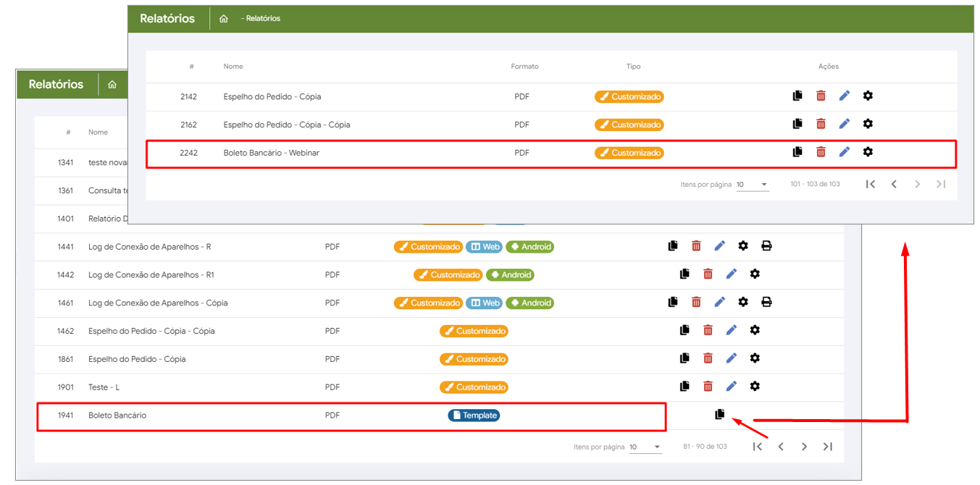Open items per page dropdown in back window
Screen dimensions: 980x485
tap(645, 447)
